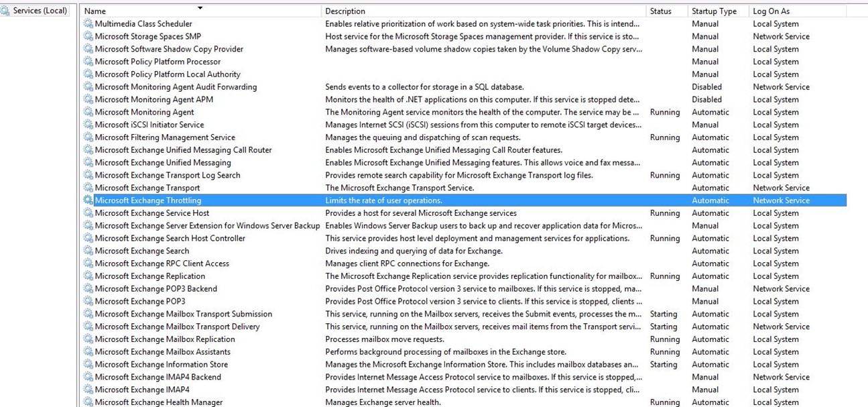Click the gear icon of Microsoft Software Shadow Copy Provider
The height and width of the screenshot is (407, 868).
pyautogui.click(x=88, y=49)
